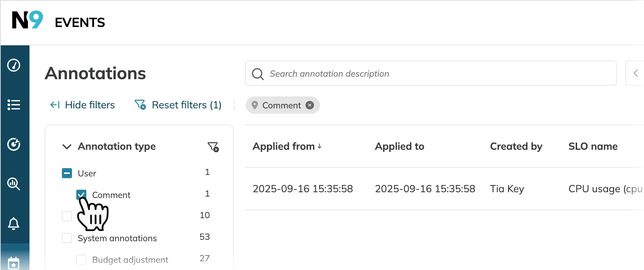Collapse the Annotation type section
The height and width of the screenshot is (270, 644).
67,147
